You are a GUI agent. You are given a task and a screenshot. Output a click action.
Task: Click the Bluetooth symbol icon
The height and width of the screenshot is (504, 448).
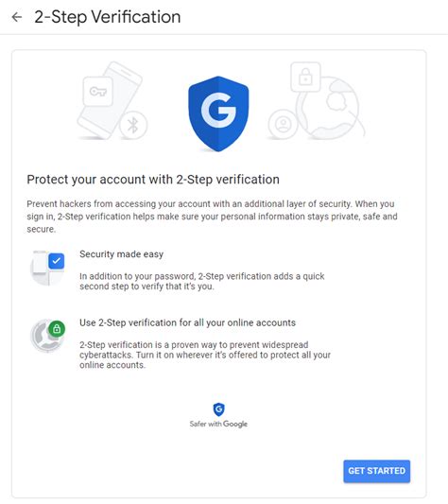click(133, 125)
